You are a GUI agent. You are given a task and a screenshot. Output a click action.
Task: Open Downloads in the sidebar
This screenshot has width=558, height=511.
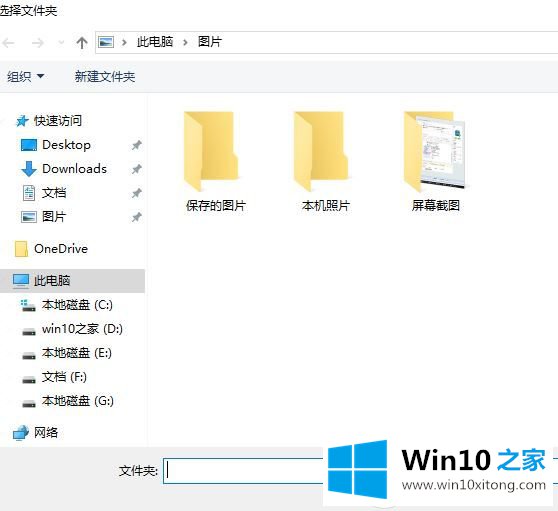click(74, 169)
